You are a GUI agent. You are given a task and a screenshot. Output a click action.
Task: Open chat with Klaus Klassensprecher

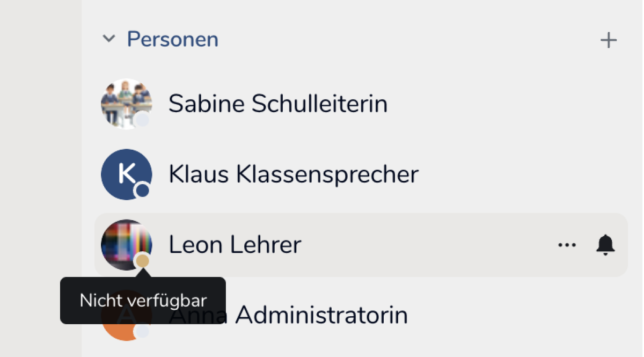pyautogui.click(x=293, y=174)
